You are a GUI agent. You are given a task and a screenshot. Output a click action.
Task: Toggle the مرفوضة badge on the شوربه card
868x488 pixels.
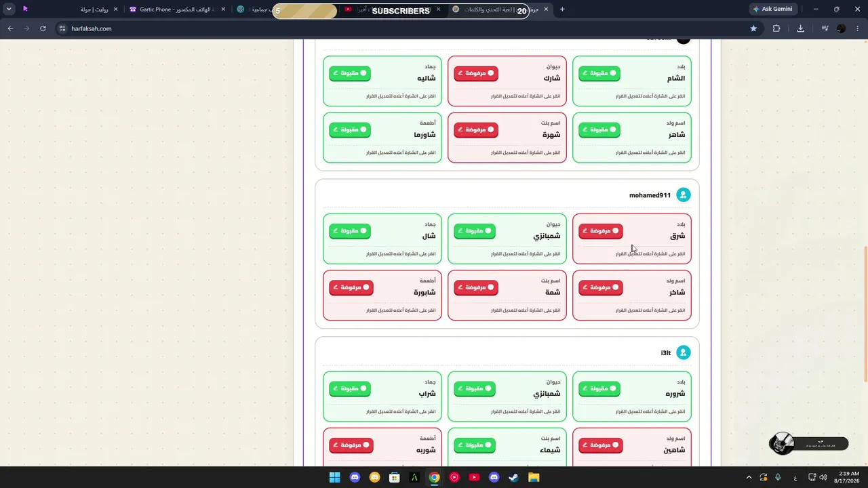[x=351, y=445]
